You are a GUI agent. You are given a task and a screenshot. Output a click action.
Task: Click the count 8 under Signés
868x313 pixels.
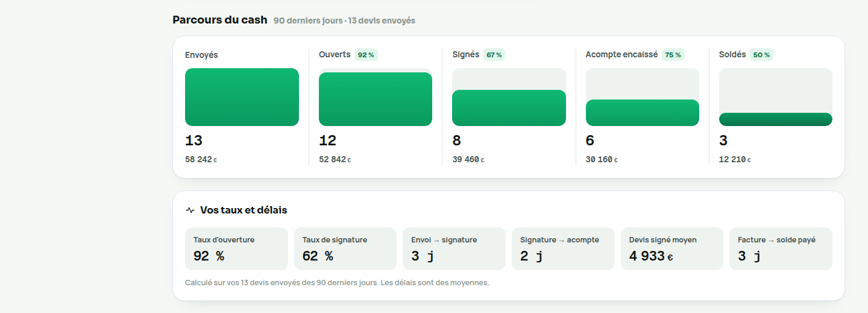click(x=456, y=141)
